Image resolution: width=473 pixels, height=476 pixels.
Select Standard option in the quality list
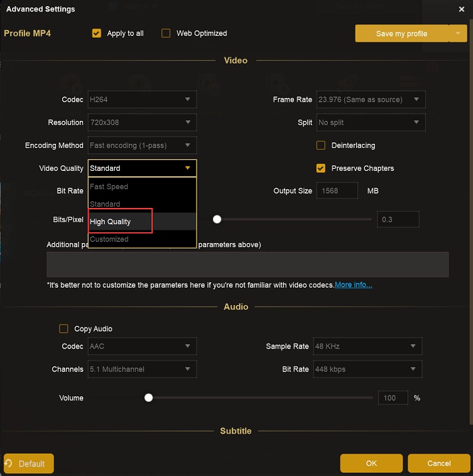pos(142,204)
